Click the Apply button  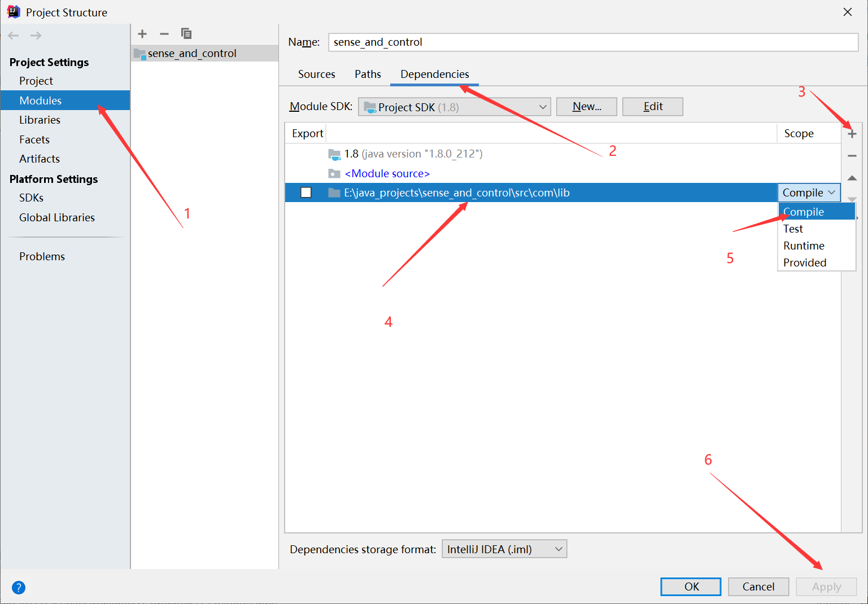tap(826, 587)
